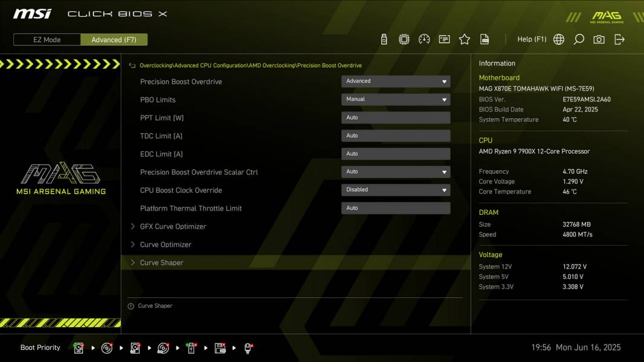
Task: Click the BIOS build date 'Apr 22, 2025'
Action: [580, 109]
